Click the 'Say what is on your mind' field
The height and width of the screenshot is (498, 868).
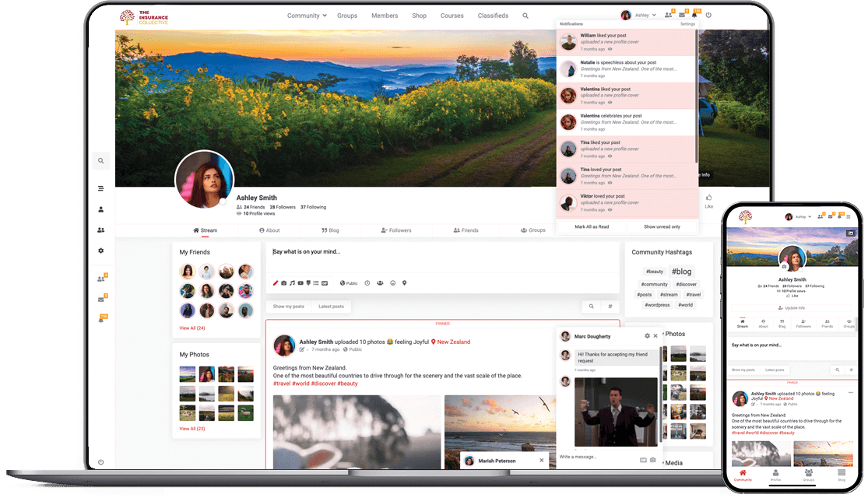click(442, 252)
